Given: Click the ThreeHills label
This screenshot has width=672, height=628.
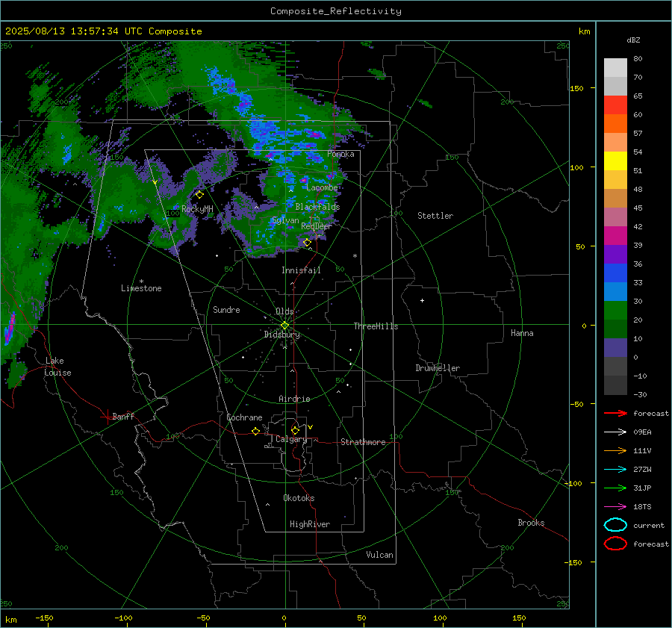Looking at the screenshot, I should pyautogui.click(x=376, y=326).
